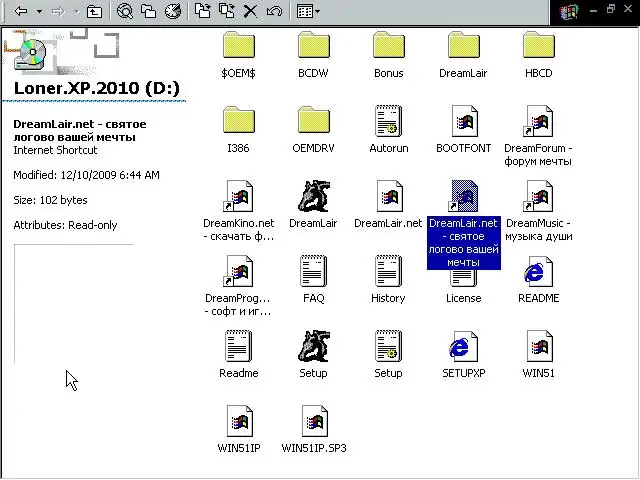The width and height of the screenshot is (640, 480).
Task: Close the Explorer window
Action: point(629,9)
